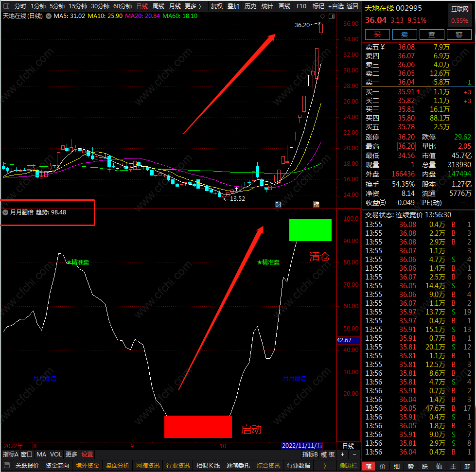Open the 细 detail tab

click(397, 466)
